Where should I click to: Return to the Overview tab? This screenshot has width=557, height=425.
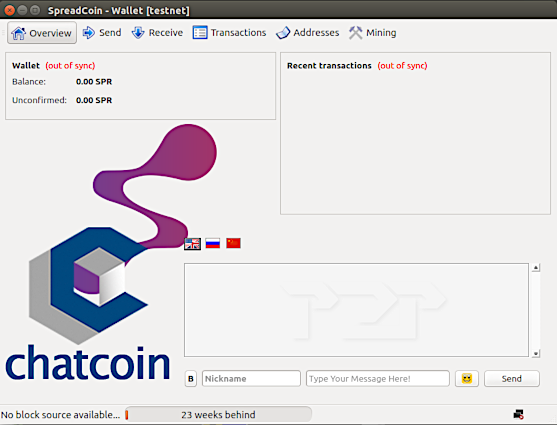[42, 33]
